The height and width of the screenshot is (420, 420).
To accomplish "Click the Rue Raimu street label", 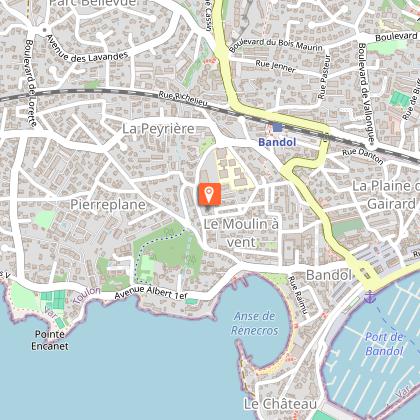I will click(x=297, y=295).
